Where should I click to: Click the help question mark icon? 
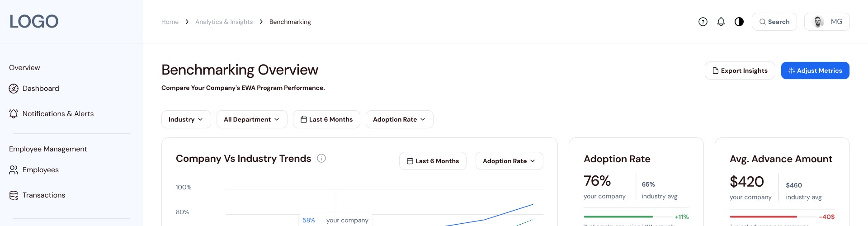pos(703,22)
